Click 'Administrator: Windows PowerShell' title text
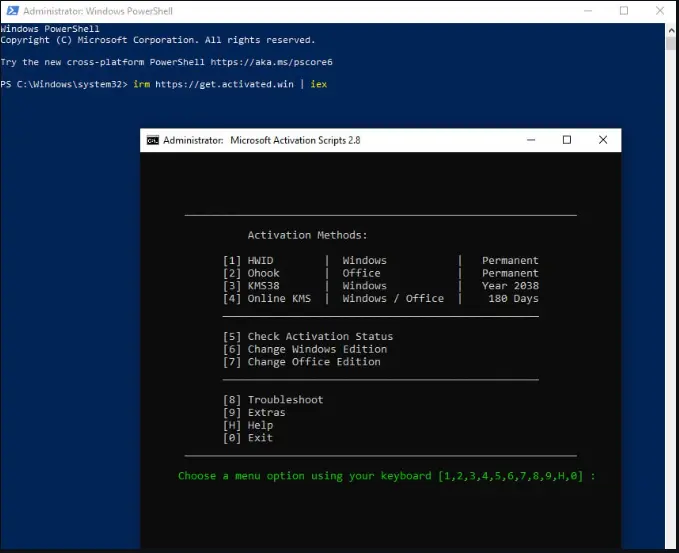The image size is (679, 553). tap(98, 11)
